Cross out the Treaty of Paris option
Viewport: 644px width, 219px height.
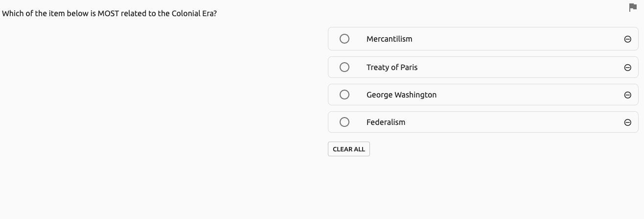tap(627, 68)
